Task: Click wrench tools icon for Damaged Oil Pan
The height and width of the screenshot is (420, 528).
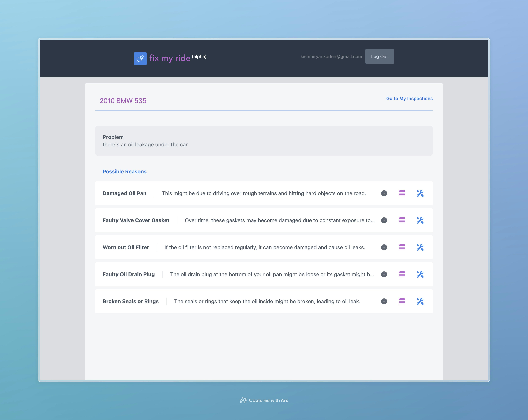Action: pos(420,193)
